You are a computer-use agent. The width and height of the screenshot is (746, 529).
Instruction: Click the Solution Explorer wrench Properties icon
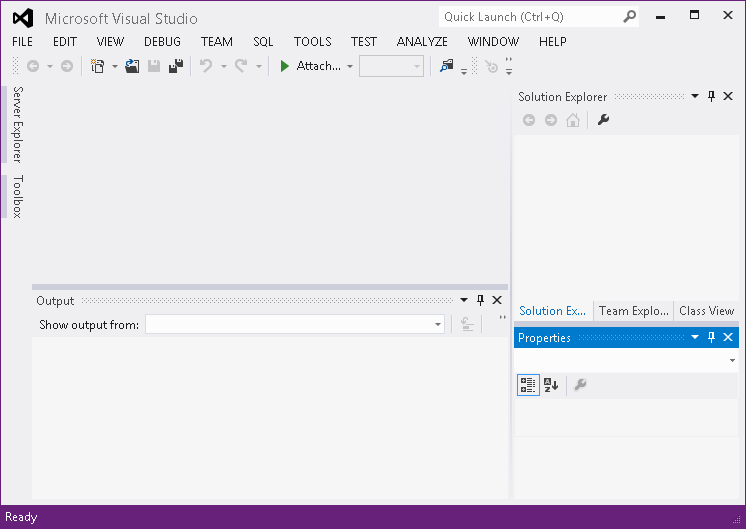(x=603, y=120)
